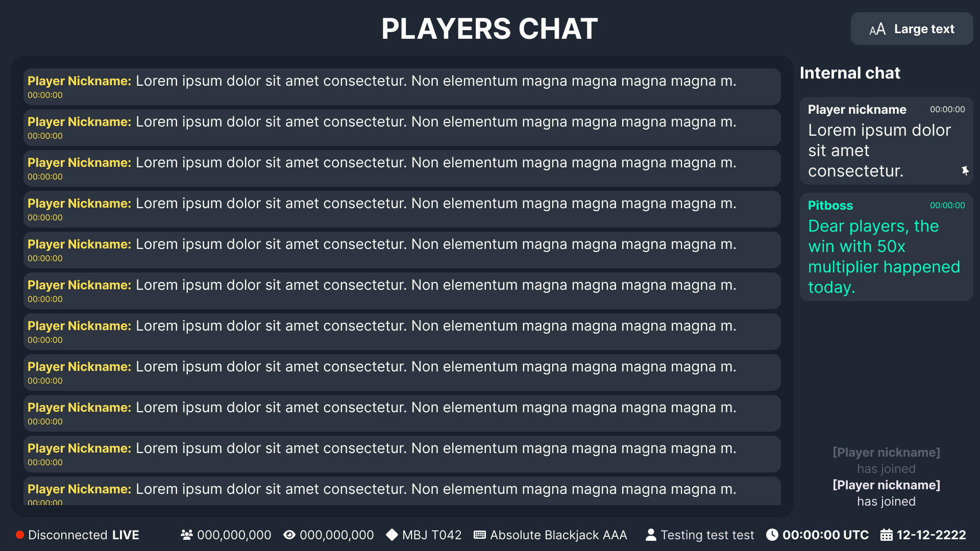Click the game icon beside Absolute Blackjack AAA
980x551 pixels.
(x=480, y=535)
